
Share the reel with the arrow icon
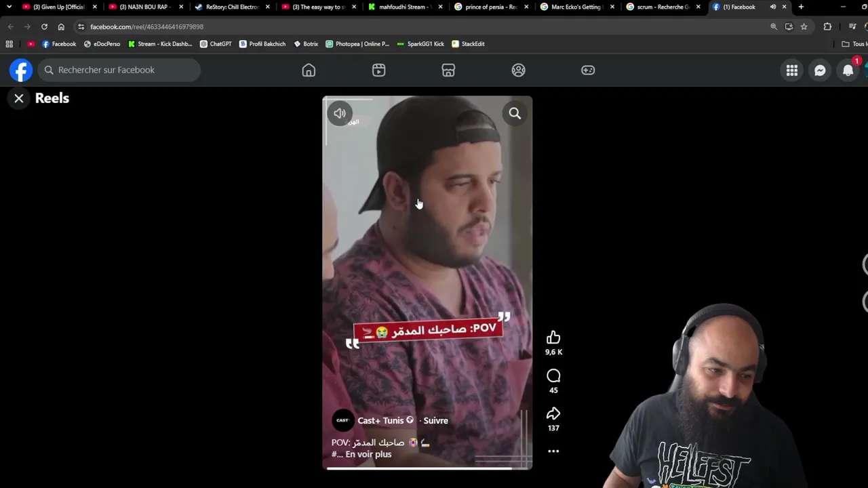(553, 413)
